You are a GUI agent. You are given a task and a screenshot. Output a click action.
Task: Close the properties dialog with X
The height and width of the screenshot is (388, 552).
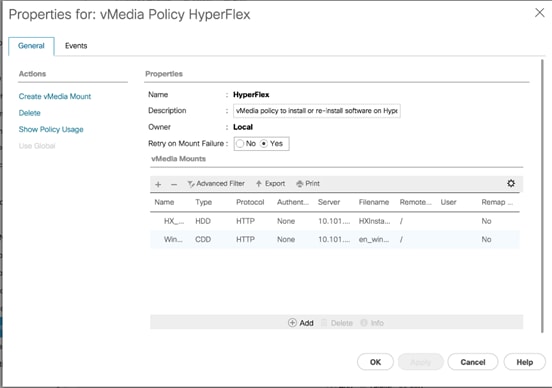[x=539, y=13]
